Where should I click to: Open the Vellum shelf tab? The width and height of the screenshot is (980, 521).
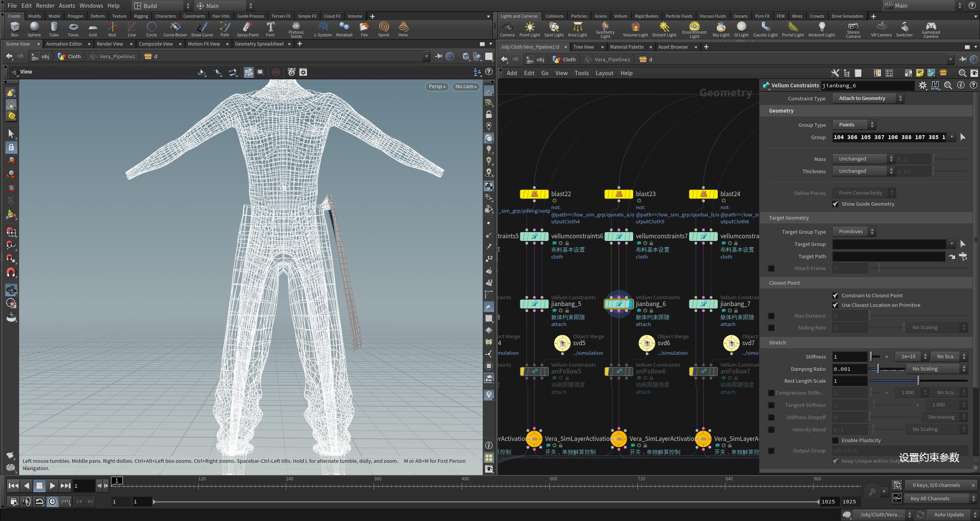click(x=621, y=16)
